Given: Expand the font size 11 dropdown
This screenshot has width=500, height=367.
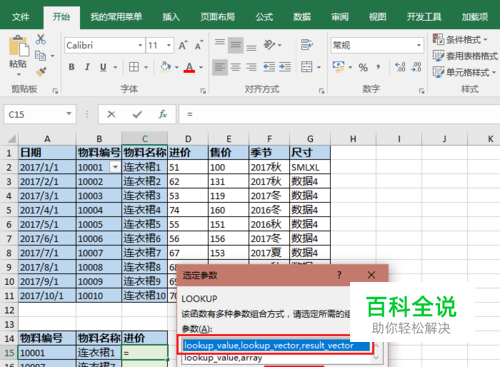Looking at the screenshot, I should click(169, 45).
